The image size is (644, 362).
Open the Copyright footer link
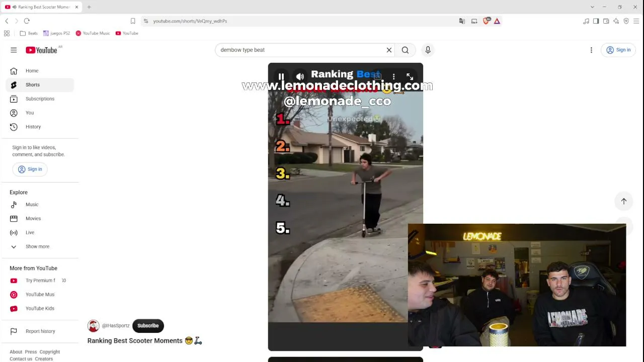[x=49, y=352]
